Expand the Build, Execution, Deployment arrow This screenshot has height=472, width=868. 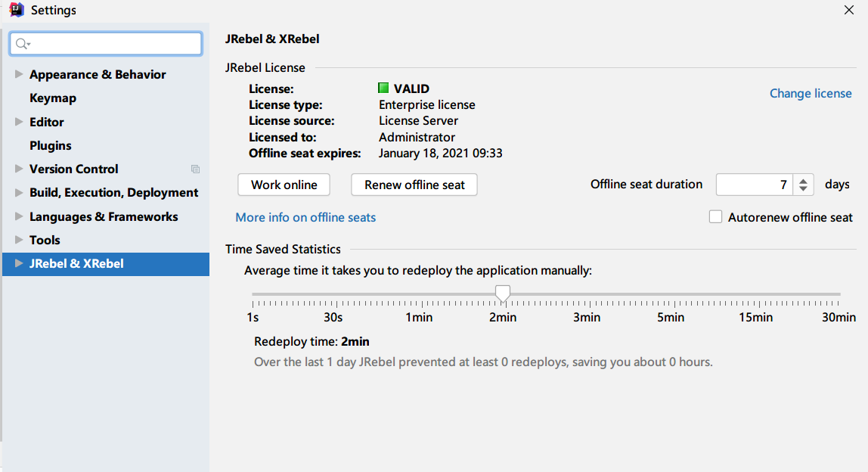19,193
